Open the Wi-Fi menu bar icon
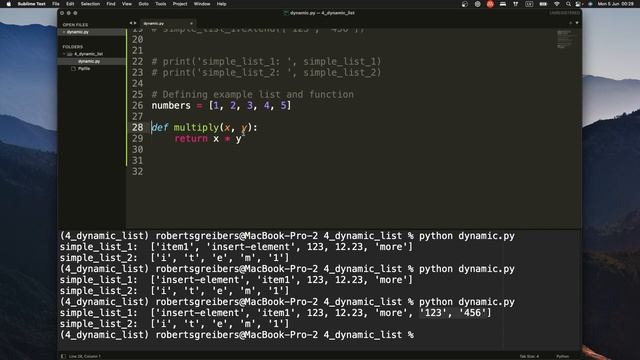Viewport: 640px width, 360px height. tap(556, 4)
